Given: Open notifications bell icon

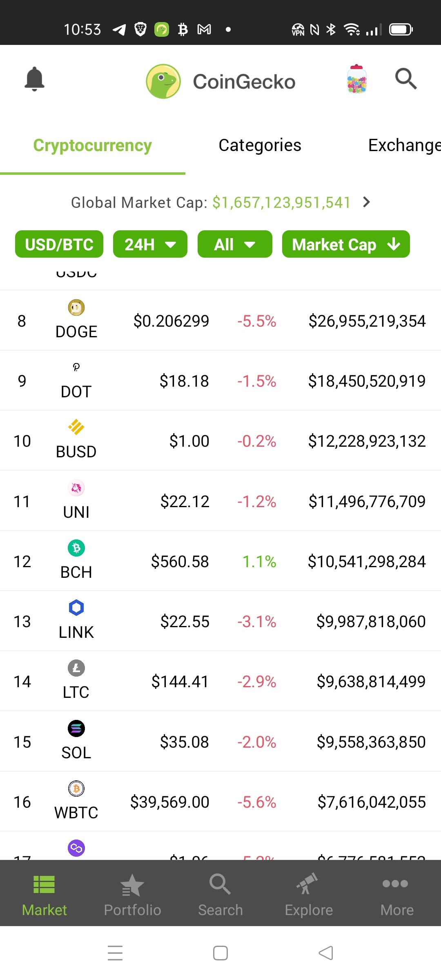Looking at the screenshot, I should pyautogui.click(x=35, y=79).
